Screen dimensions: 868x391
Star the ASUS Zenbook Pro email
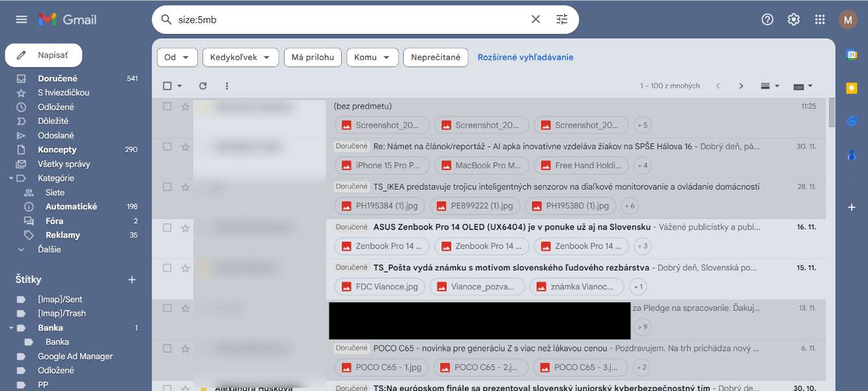pyautogui.click(x=186, y=228)
